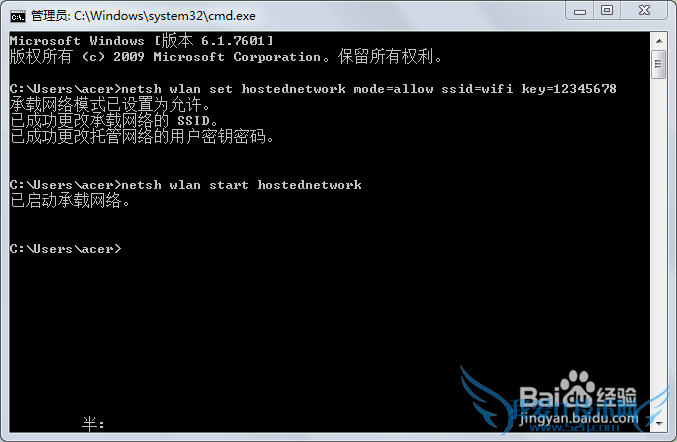The image size is (677, 442).
Task: Click the '已成功更改托管网络的用户密钥密码' line
Action: point(142,136)
